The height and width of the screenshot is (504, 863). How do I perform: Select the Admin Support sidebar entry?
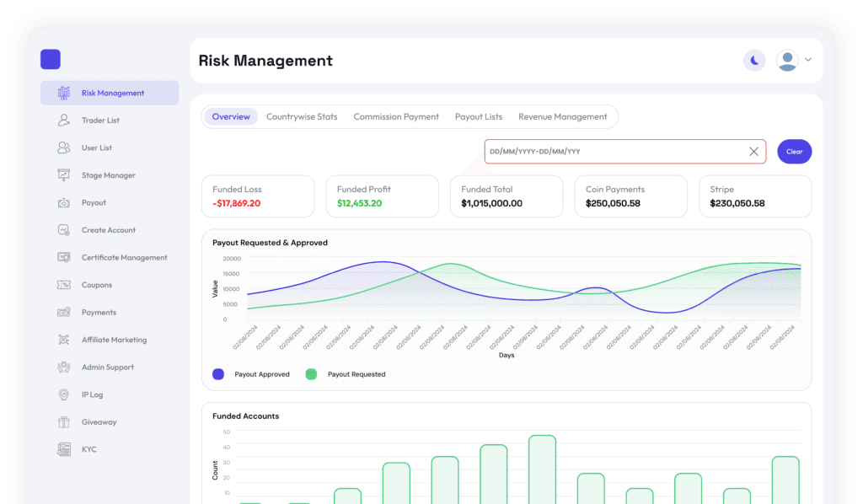110,367
